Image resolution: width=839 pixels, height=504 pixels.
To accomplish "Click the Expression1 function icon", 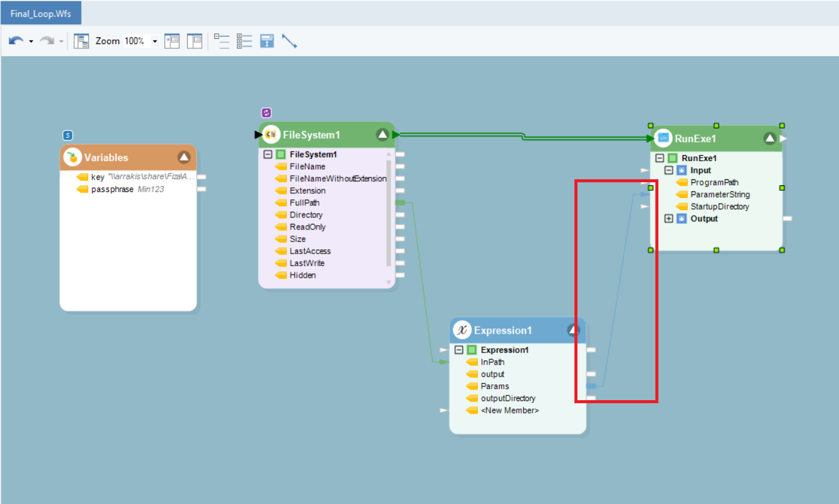I will (x=462, y=330).
